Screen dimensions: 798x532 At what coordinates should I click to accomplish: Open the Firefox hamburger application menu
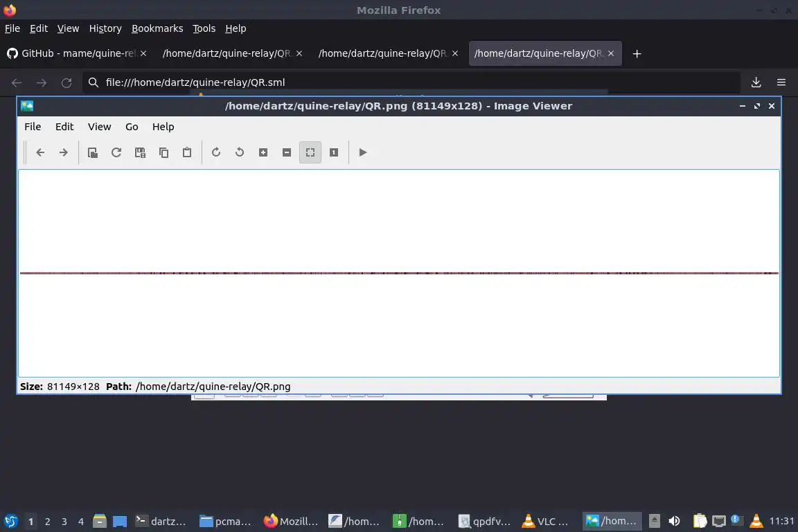(781, 82)
